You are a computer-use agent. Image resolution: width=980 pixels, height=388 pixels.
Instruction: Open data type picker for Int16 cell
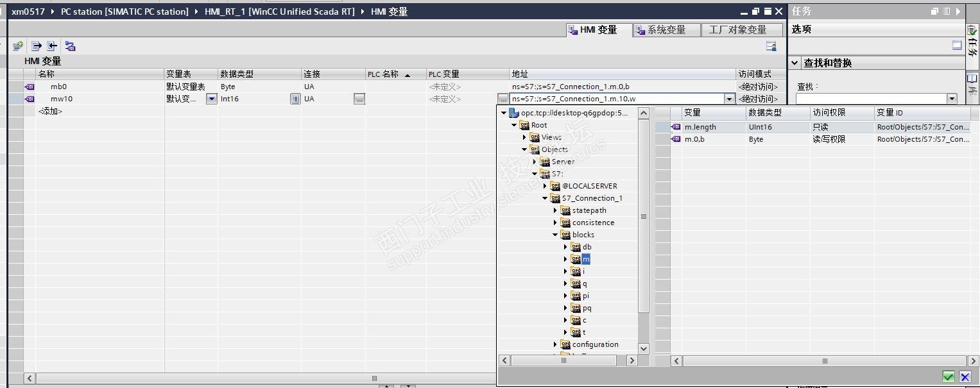pyautogui.click(x=295, y=99)
